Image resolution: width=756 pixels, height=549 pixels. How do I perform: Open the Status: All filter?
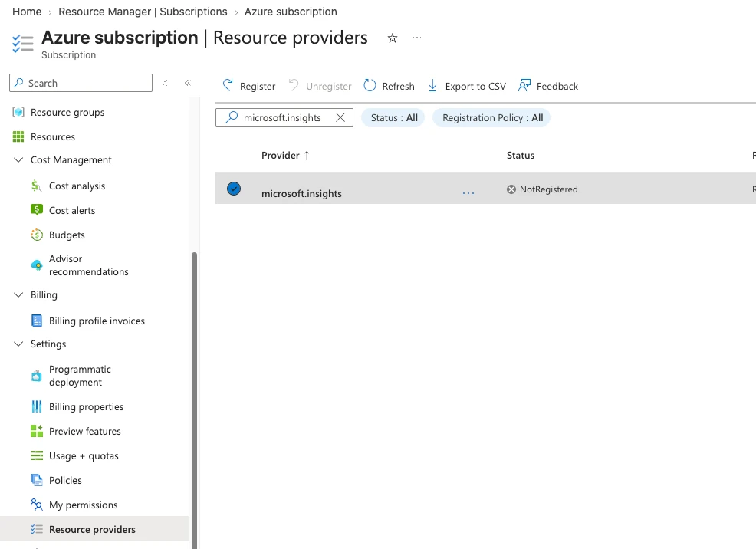(x=393, y=117)
